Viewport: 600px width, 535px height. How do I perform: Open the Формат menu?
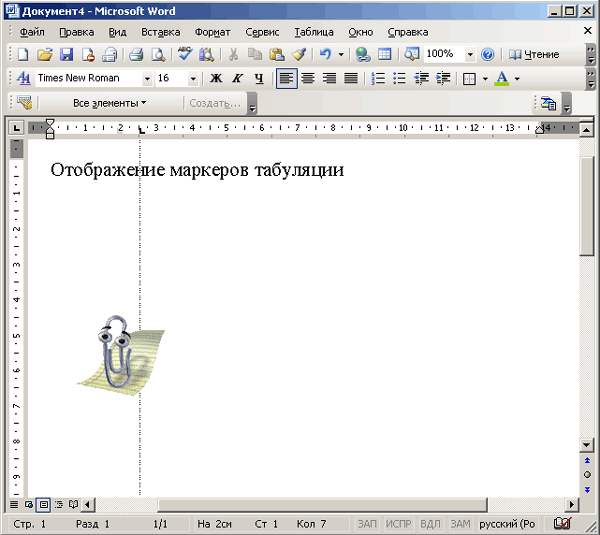coord(212,32)
